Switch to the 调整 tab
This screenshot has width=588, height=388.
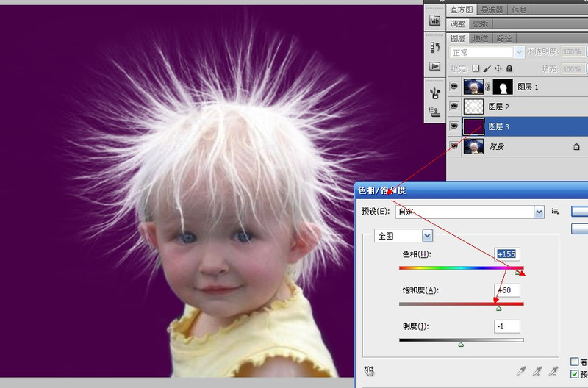[457, 24]
